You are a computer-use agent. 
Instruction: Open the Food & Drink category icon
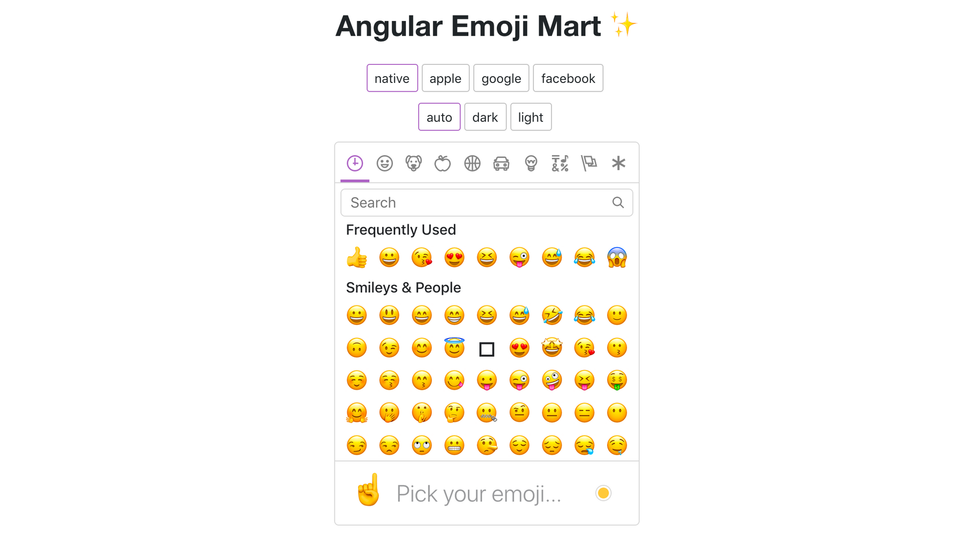tap(443, 163)
